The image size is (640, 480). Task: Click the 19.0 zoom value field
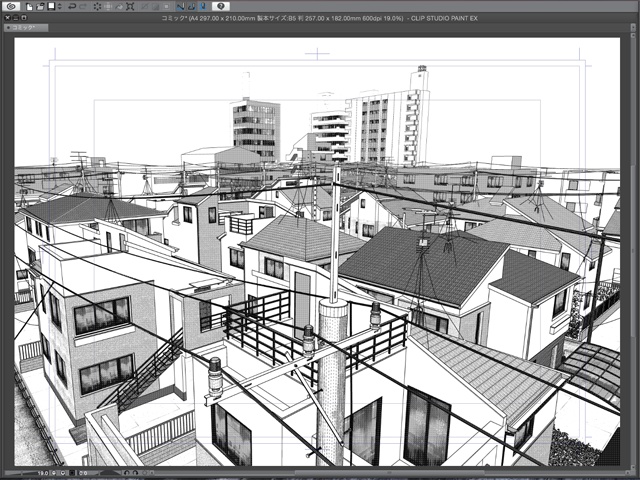coord(43,473)
